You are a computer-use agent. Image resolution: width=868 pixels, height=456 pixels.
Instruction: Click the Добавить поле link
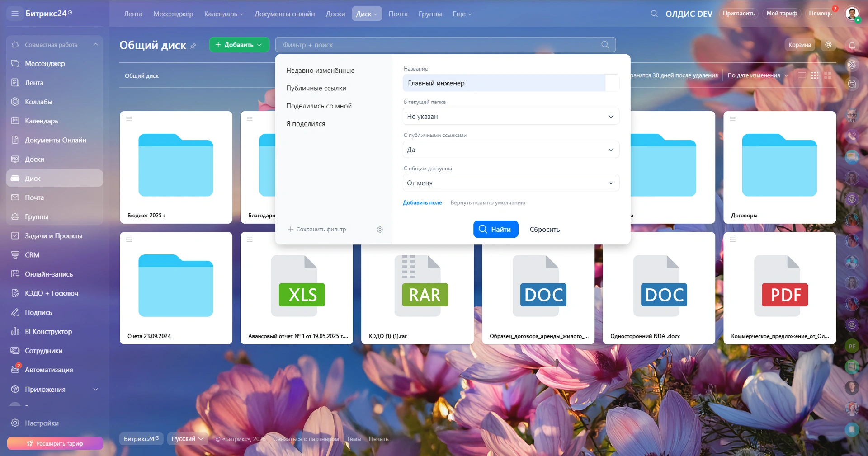click(x=422, y=203)
